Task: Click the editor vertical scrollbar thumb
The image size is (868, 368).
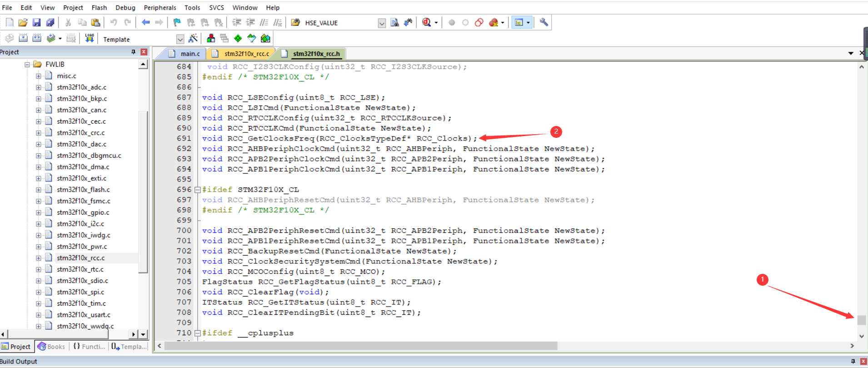Action: [861, 320]
